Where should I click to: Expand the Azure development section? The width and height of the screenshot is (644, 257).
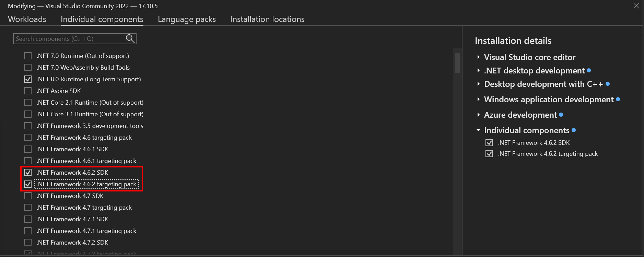tap(479, 115)
